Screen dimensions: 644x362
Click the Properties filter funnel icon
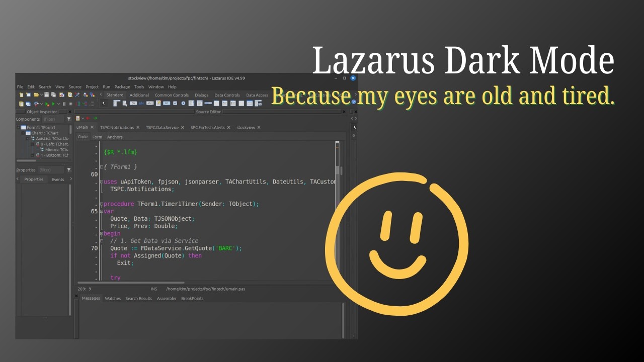pos(69,170)
